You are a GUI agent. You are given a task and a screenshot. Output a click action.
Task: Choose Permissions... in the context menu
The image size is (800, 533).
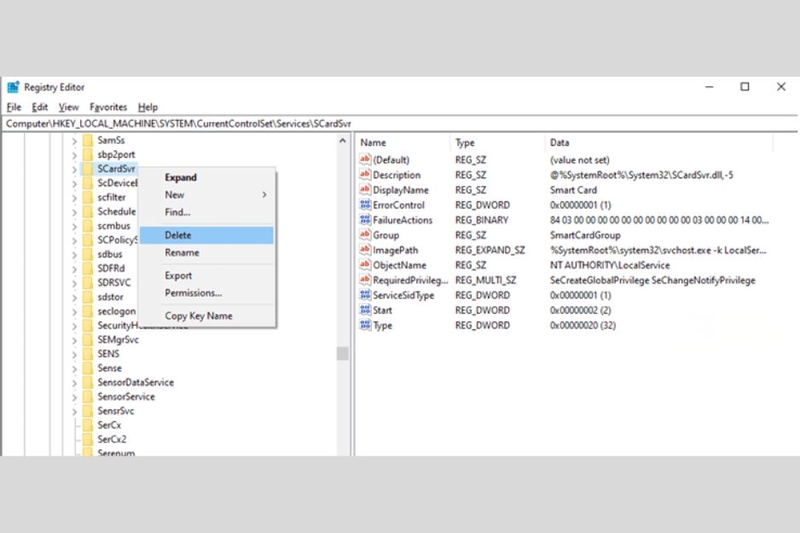[x=207, y=293]
